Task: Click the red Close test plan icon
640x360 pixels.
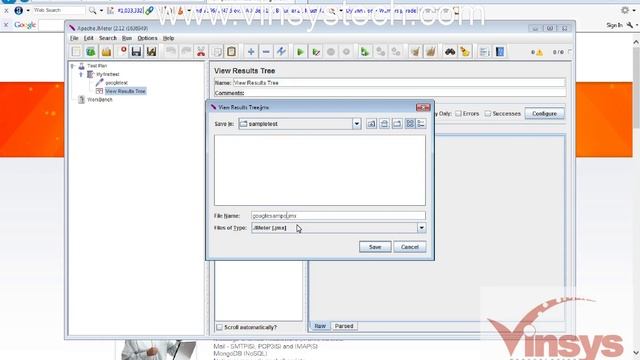Action: (x=123, y=51)
